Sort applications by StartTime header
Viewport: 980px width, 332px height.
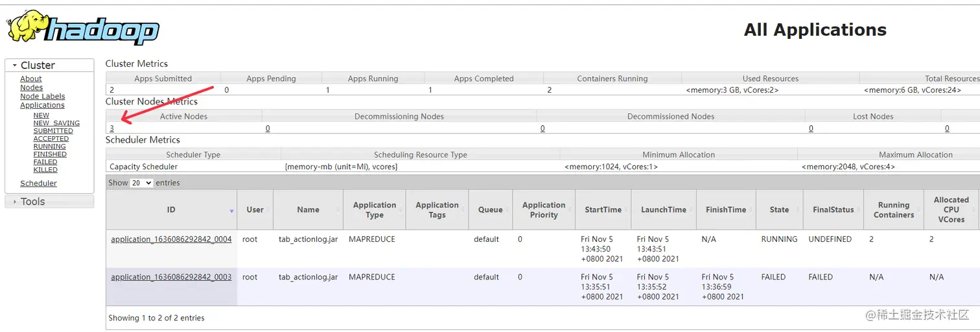(603, 209)
